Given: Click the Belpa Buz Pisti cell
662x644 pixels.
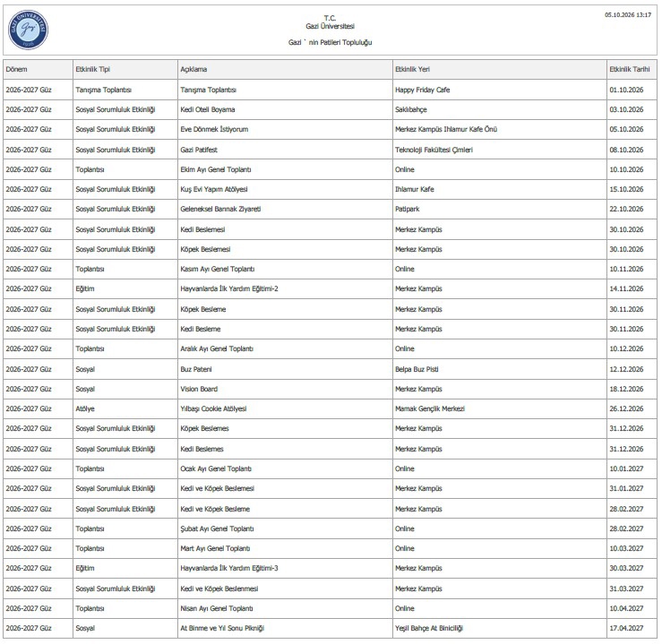Looking at the screenshot, I should coord(500,369).
